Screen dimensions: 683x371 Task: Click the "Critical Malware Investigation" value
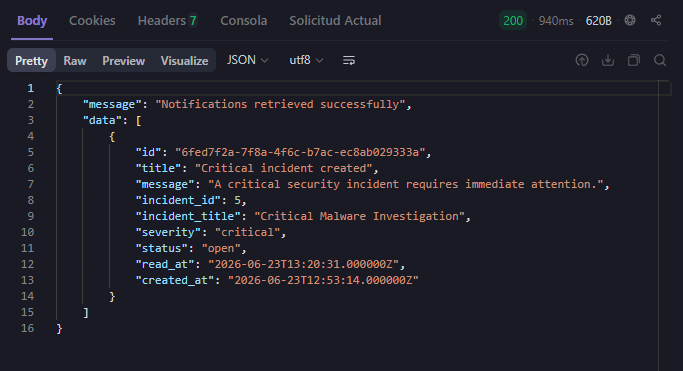click(359, 216)
